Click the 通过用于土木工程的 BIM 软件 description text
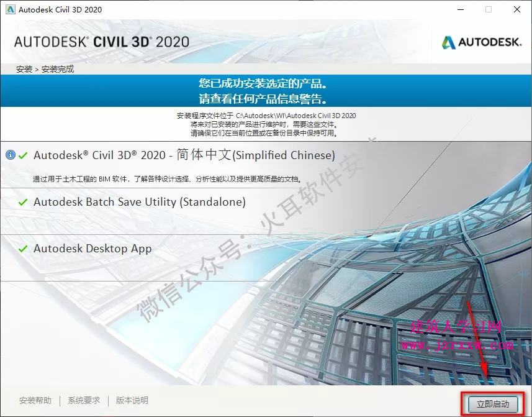Image resolution: width=532 pixels, height=417 pixels. 168,179
